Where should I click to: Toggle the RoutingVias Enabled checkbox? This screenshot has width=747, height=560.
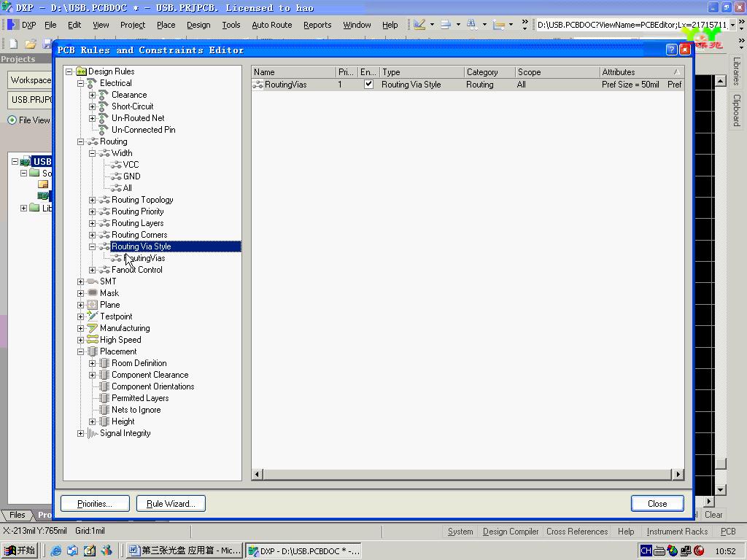[368, 85]
